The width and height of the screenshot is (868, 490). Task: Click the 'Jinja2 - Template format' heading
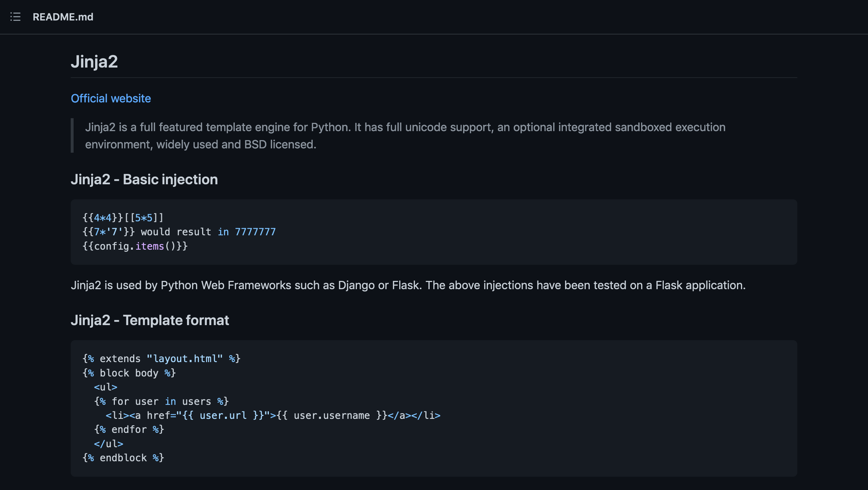pos(150,320)
